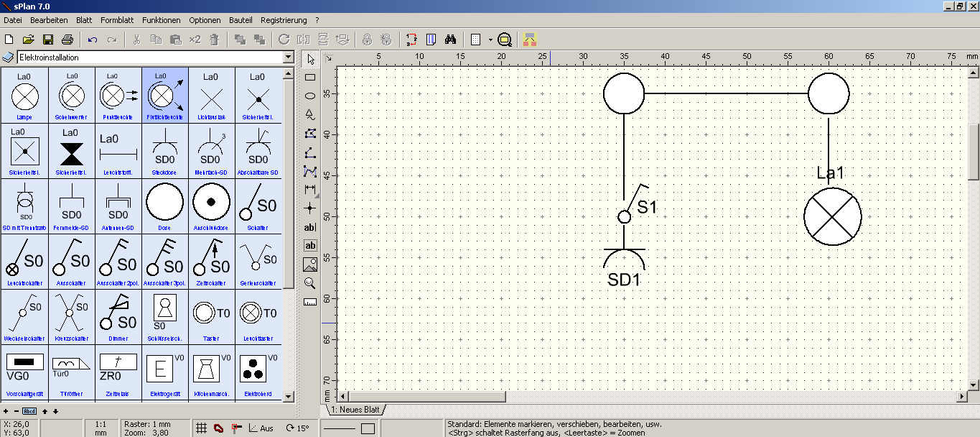Select the S1 switch symbol on canvas
The height and width of the screenshot is (437, 980).
coord(632,205)
